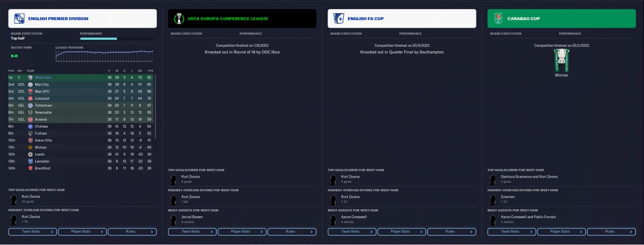This screenshot has height=245, width=644.
Task: Click the Chelsea club badge
Action: point(30,126)
